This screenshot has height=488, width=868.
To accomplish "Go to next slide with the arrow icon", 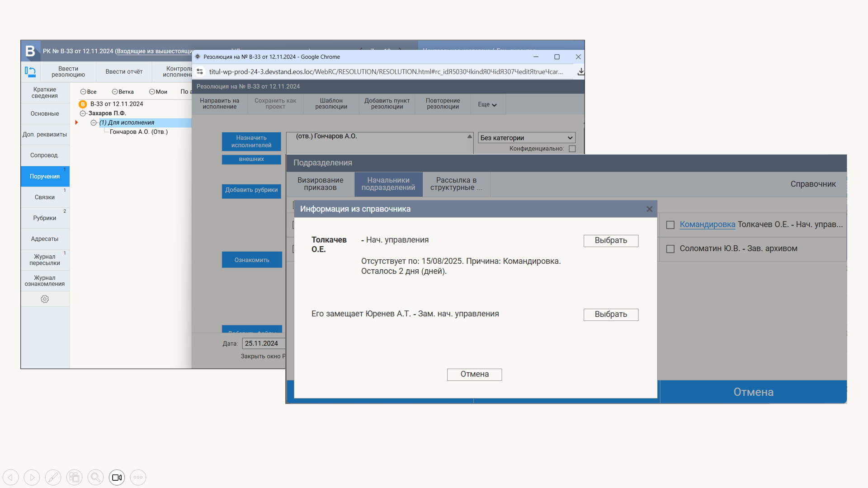I will click(x=32, y=477).
